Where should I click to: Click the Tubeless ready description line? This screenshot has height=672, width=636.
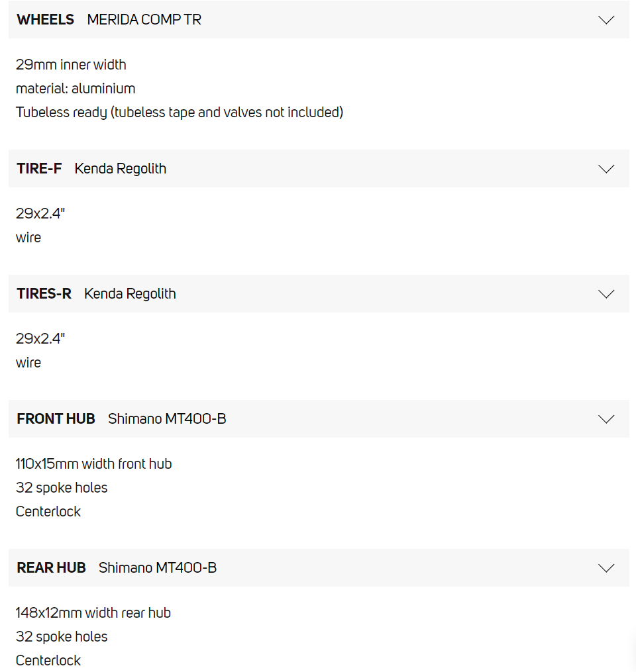point(180,113)
